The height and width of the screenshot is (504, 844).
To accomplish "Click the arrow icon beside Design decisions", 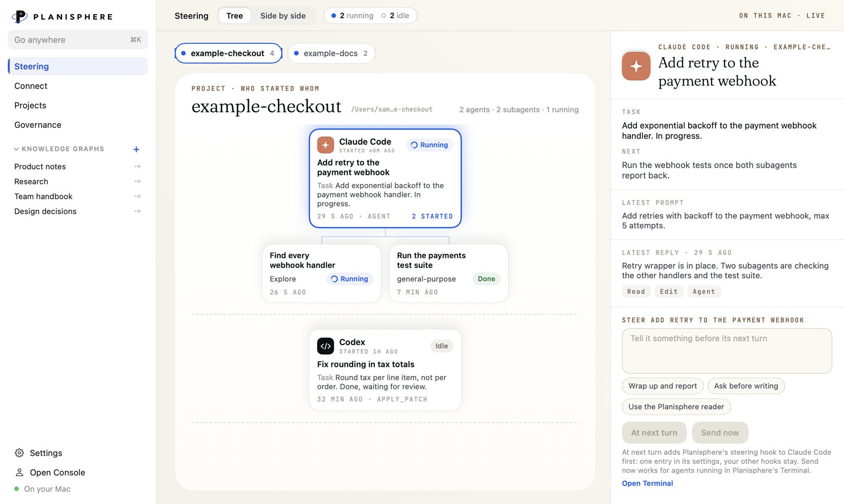I will click(x=137, y=212).
